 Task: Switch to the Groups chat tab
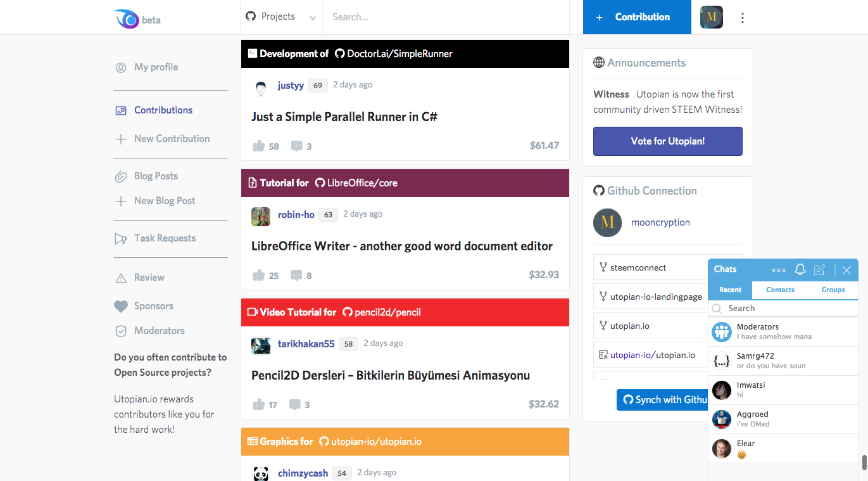[833, 290]
